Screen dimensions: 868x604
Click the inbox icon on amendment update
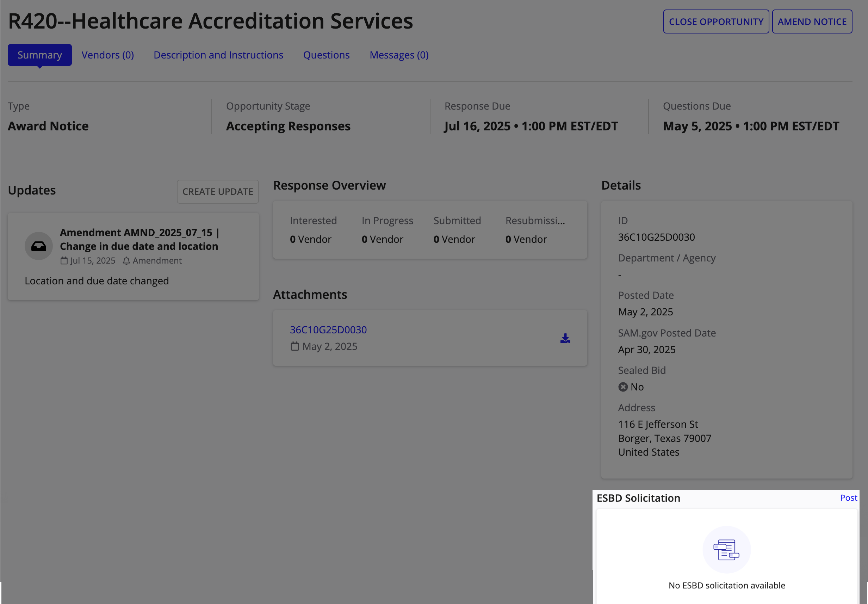pyautogui.click(x=38, y=246)
